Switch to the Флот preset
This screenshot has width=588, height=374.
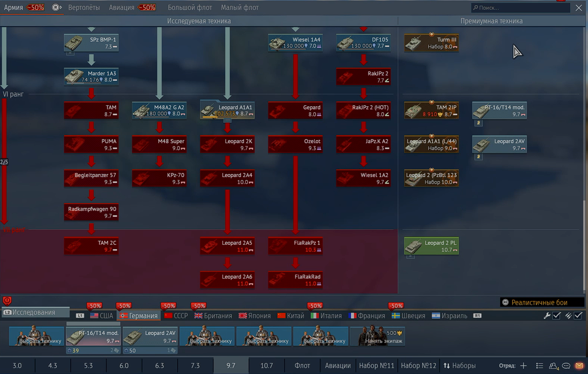pyautogui.click(x=302, y=366)
